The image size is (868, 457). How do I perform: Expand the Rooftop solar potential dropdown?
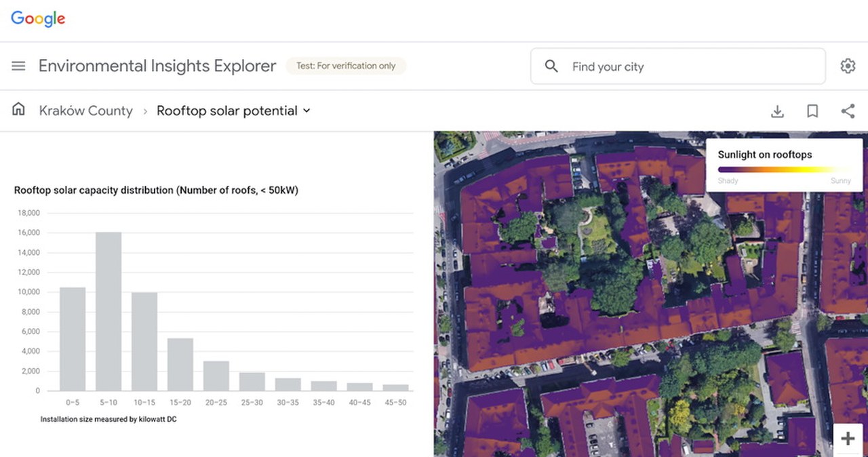226,110
